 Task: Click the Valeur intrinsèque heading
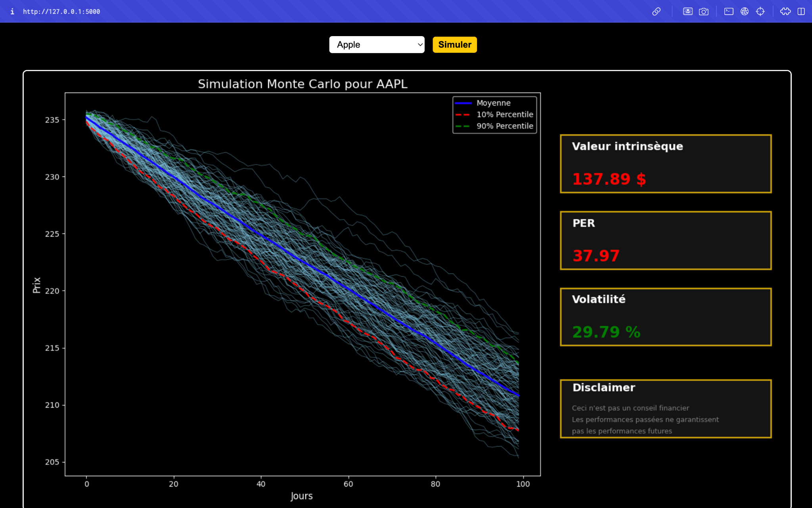tap(627, 146)
